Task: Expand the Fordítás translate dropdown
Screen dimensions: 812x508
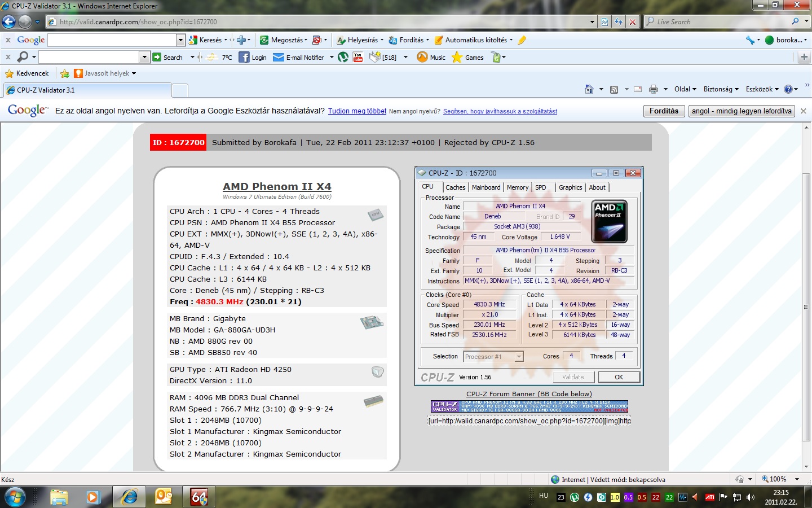Action: [x=427, y=40]
